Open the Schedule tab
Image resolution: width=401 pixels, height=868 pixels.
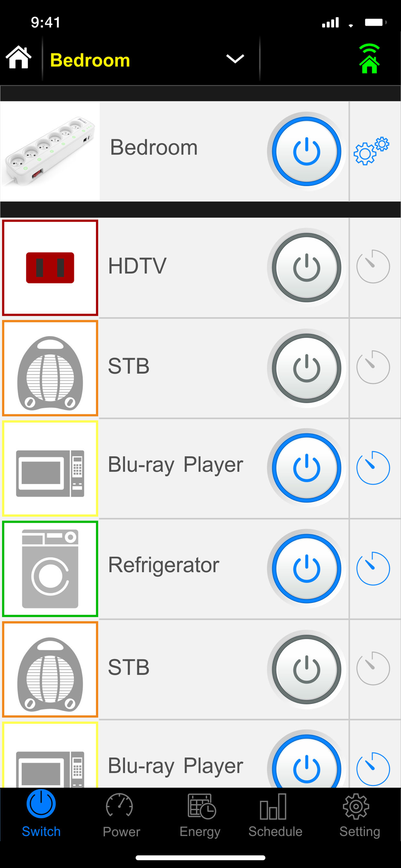(275, 815)
